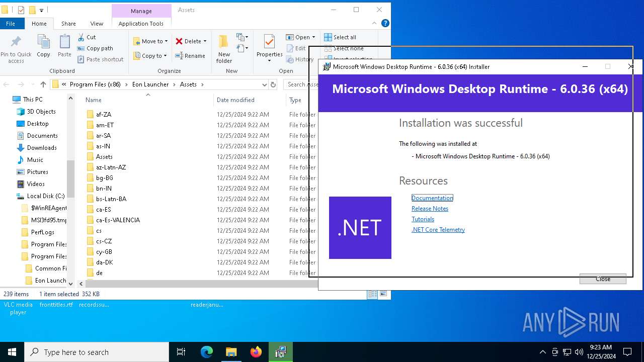Open Delete dropdown arrow
644x362 pixels.
click(205, 41)
